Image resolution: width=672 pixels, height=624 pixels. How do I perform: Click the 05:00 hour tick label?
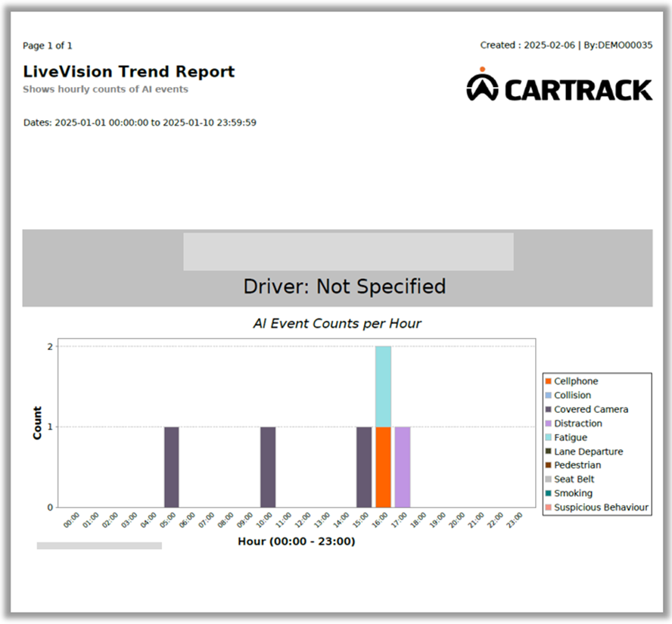click(x=168, y=520)
